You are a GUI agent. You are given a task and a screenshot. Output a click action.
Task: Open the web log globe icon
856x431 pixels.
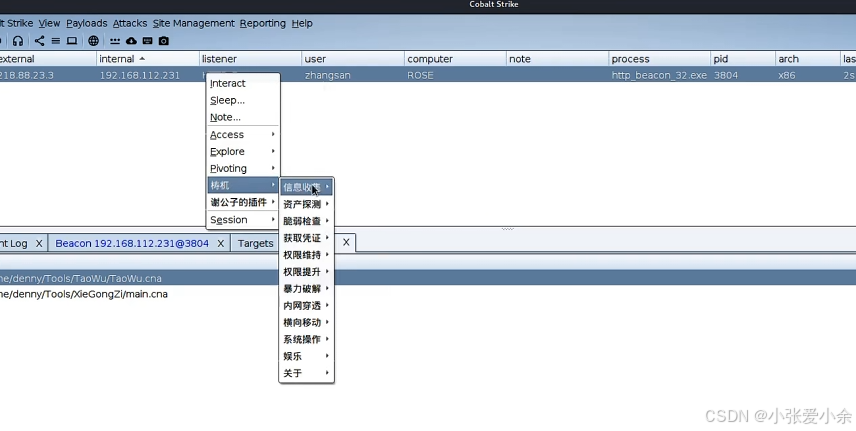(93, 41)
